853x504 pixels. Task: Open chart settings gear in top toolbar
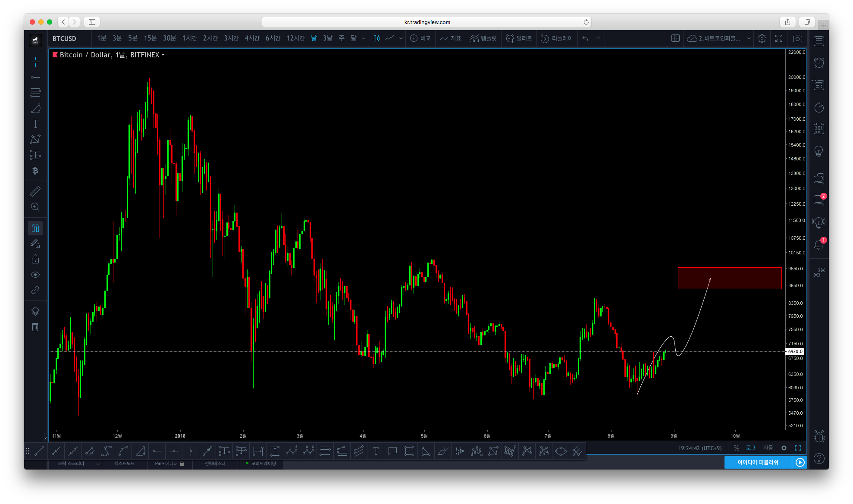[762, 38]
